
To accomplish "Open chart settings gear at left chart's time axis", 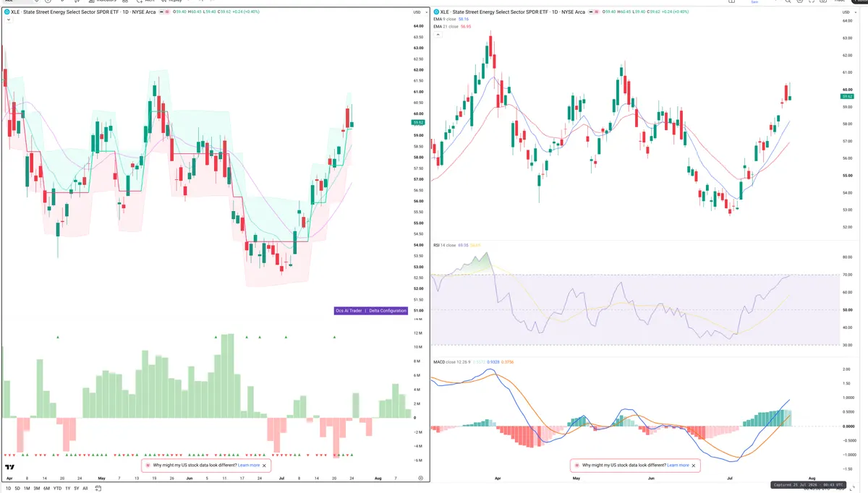I will tap(421, 479).
